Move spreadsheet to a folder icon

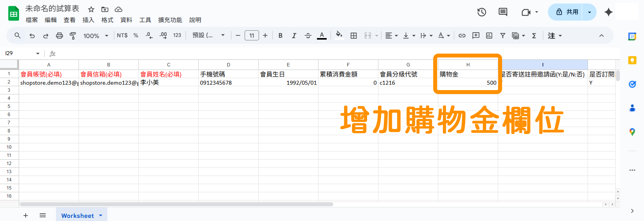pyautogui.click(x=105, y=9)
